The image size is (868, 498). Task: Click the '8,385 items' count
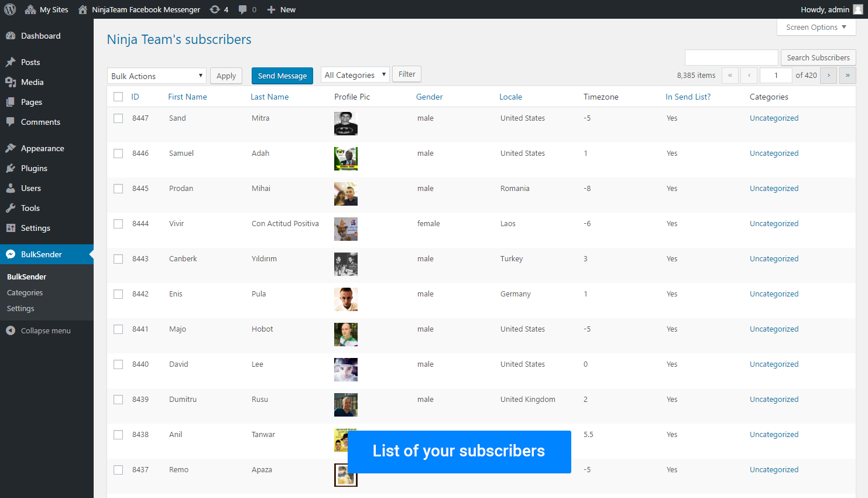(696, 75)
